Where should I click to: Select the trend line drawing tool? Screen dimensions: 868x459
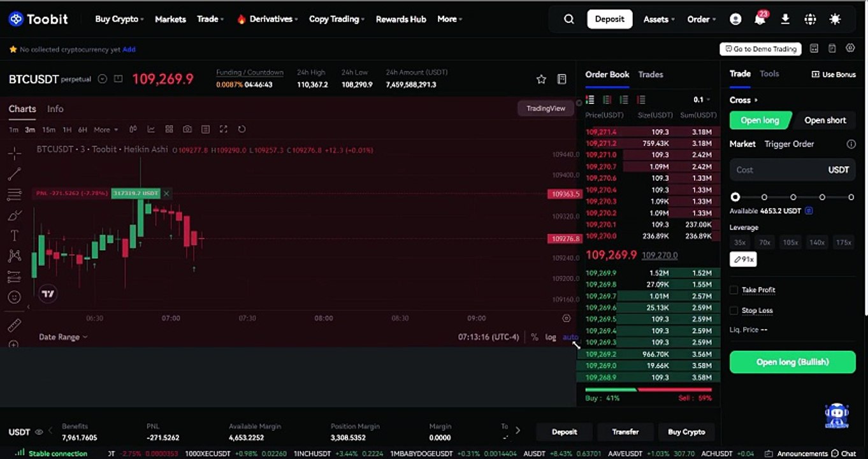(x=14, y=174)
